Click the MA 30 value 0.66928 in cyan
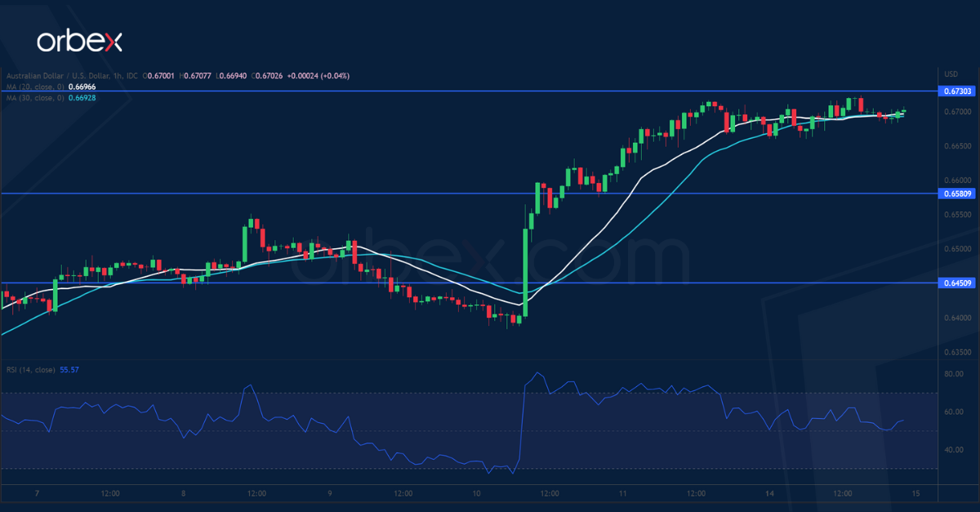The image size is (980, 512). click(82, 97)
